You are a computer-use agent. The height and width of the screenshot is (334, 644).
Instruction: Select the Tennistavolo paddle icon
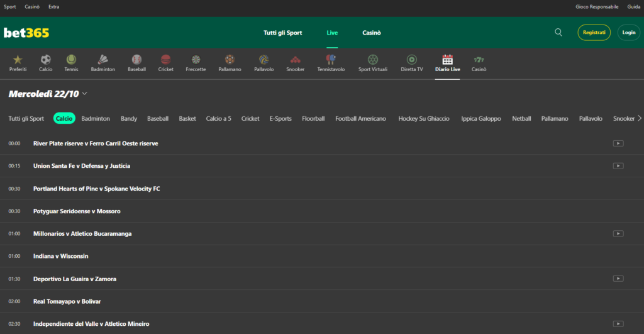[x=331, y=60]
